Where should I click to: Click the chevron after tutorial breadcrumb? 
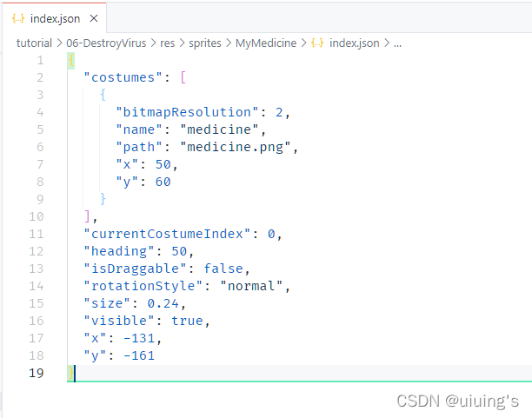pos(59,43)
